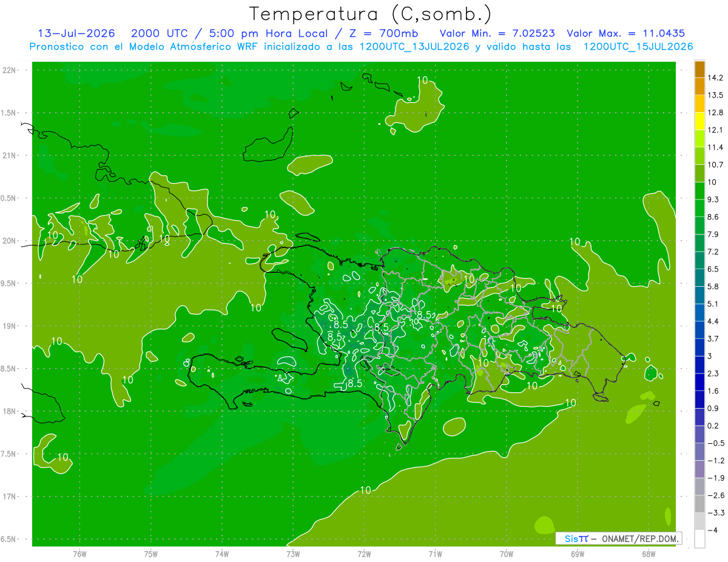Select the "13-Jul-2026" date text
The image size is (728, 562).
[x=76, y=33]
